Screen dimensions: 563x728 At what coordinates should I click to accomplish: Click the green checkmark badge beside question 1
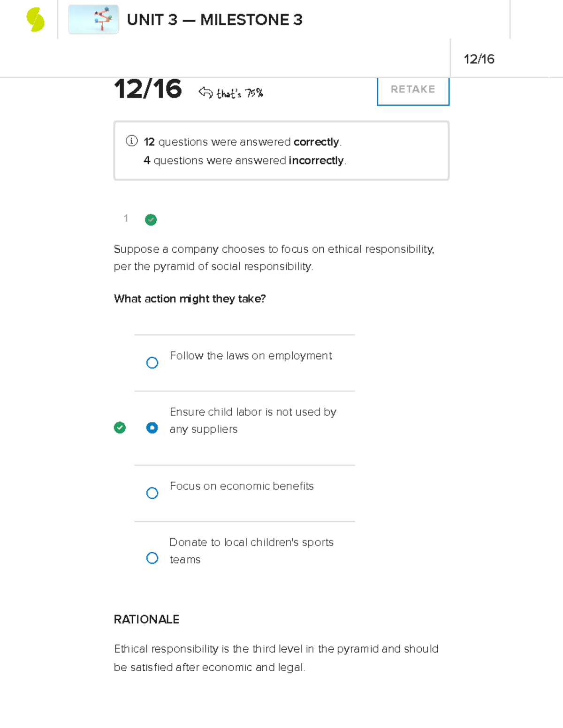click(x=151, y=219)
